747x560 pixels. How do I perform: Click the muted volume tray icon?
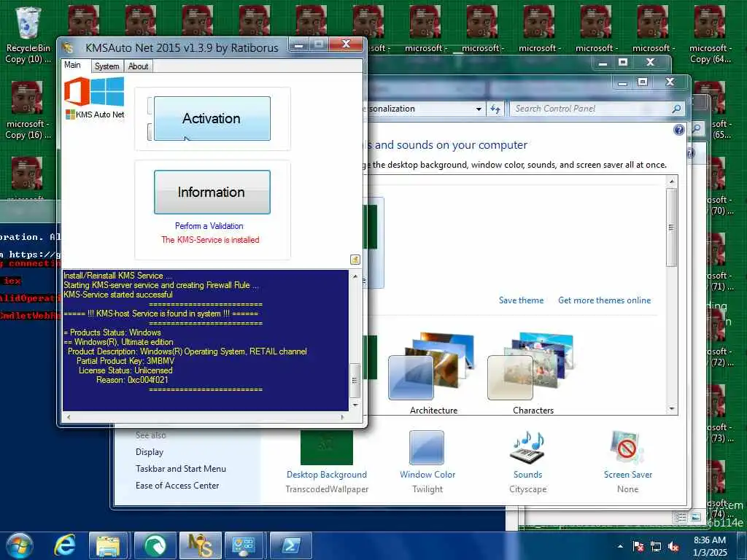(x=673, y=546)
